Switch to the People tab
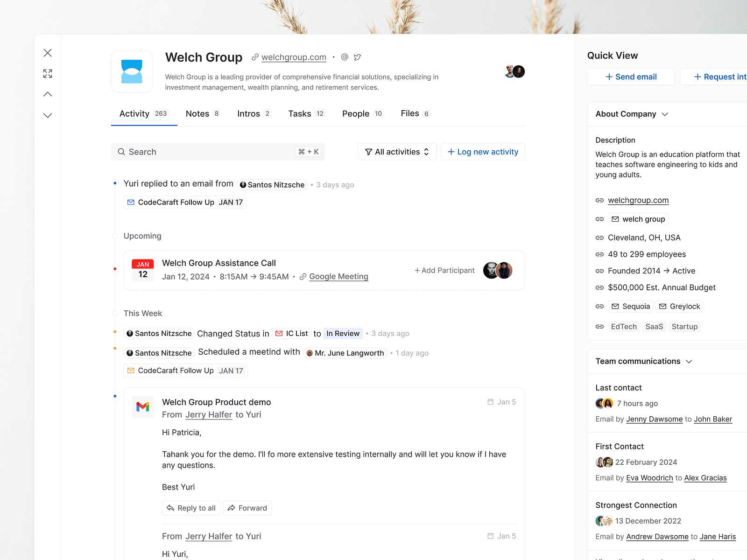 (363, 113)
